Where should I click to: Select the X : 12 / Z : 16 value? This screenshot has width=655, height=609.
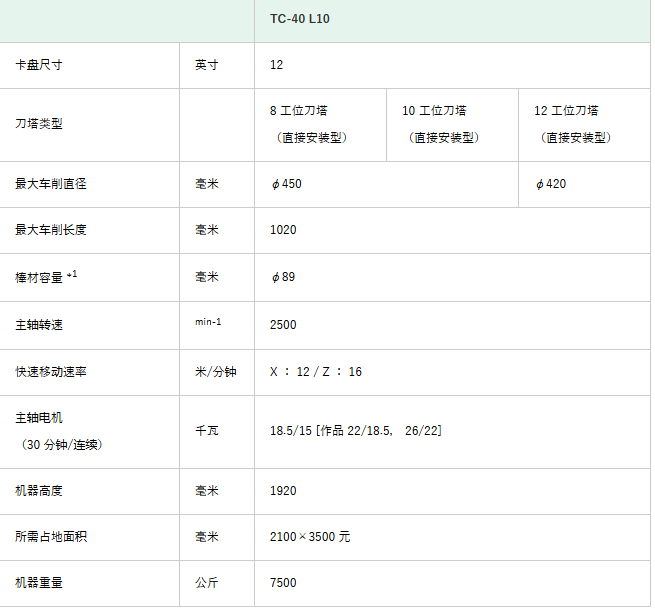316,372
